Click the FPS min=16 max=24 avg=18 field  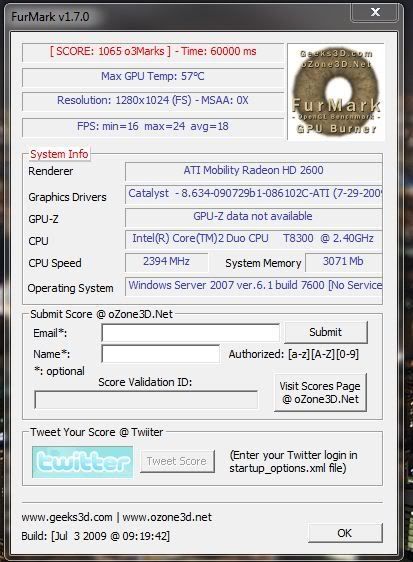pos(153,127)
